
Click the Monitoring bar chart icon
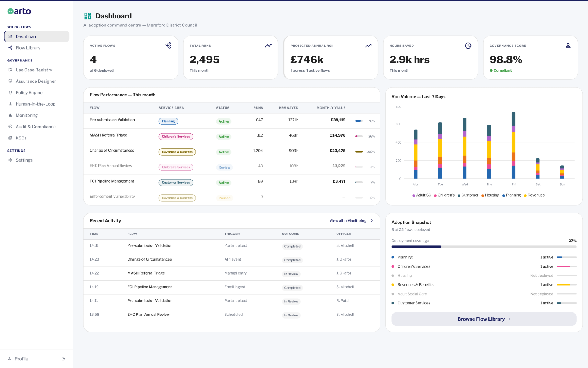click(10, 115)
